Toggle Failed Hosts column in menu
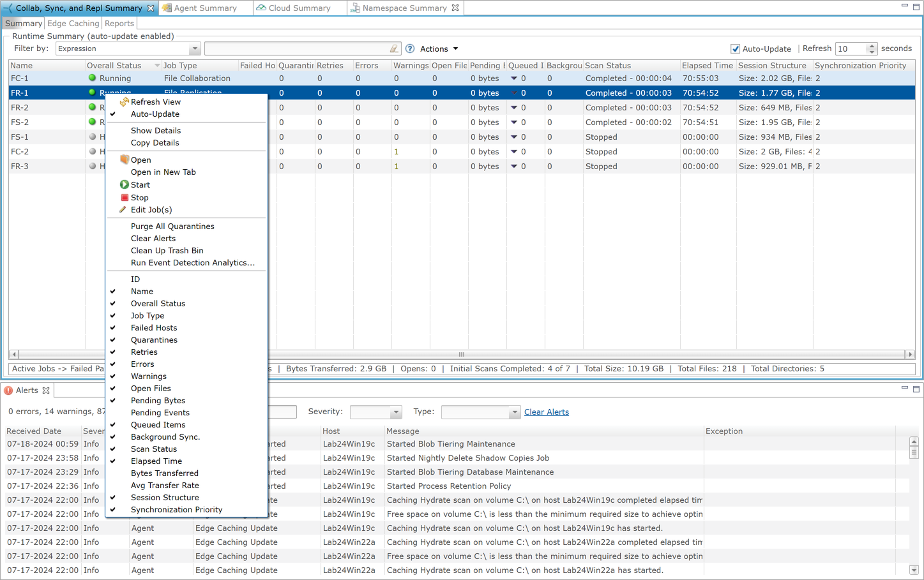The image size is (924, 580). pyautogui.click(x=154, y=328)
